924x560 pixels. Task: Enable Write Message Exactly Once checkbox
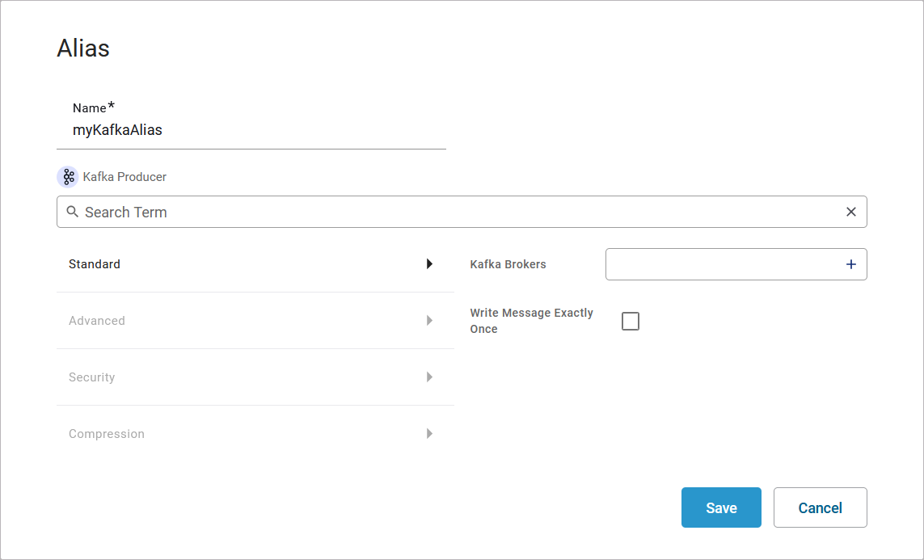click(x=631, y=321)
